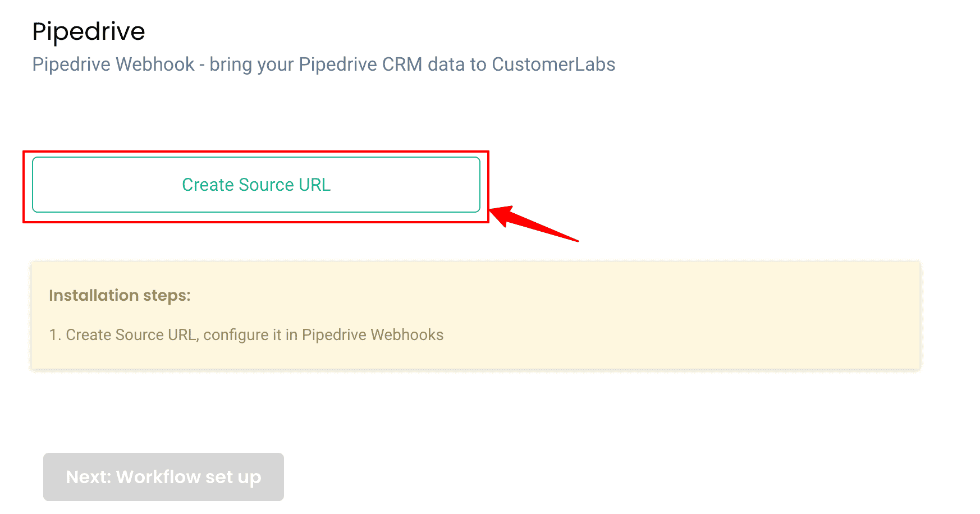Viewport: 980px width, 514px height.
Task: Click the CustomerLabs mention in the subtitle
Action: pos(554,64)
